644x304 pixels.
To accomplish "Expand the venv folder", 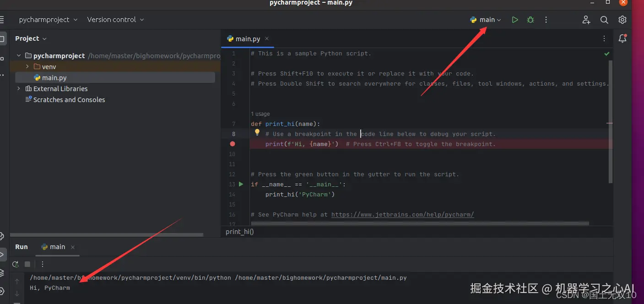I will pyautogui.click(x=27, y=67).
